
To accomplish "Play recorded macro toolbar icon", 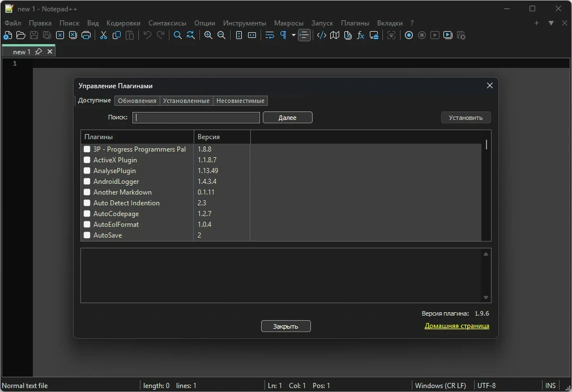I will pos(435,35).
